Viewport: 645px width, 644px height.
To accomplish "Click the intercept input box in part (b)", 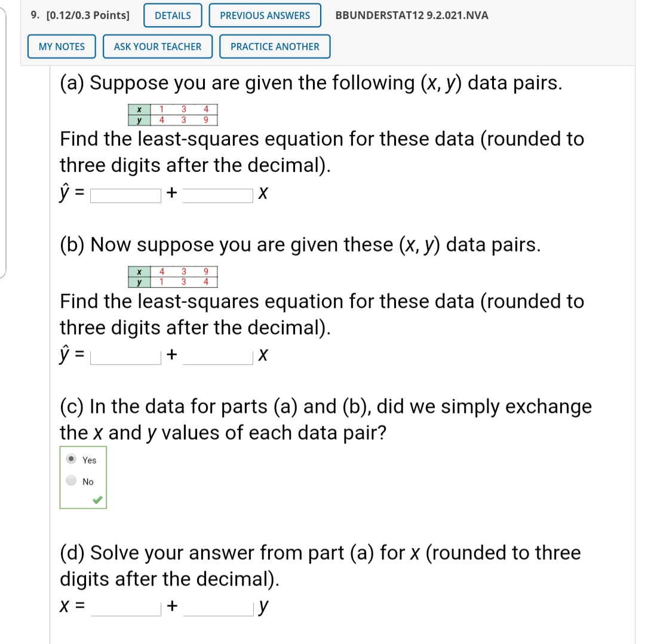I will 125,355.
